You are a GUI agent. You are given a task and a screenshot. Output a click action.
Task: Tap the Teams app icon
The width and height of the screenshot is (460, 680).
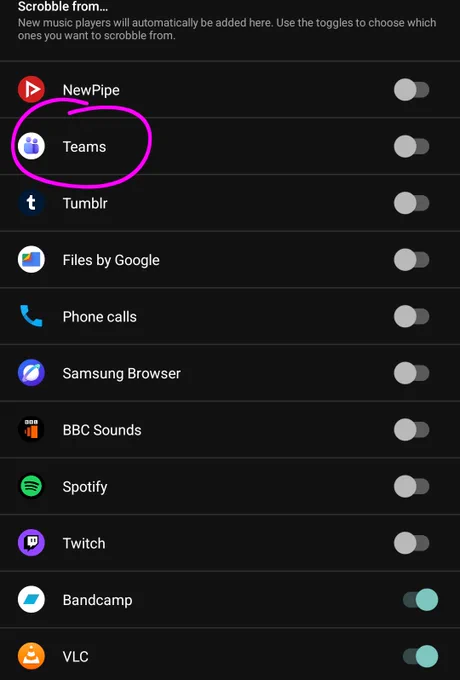click(31, 146)
